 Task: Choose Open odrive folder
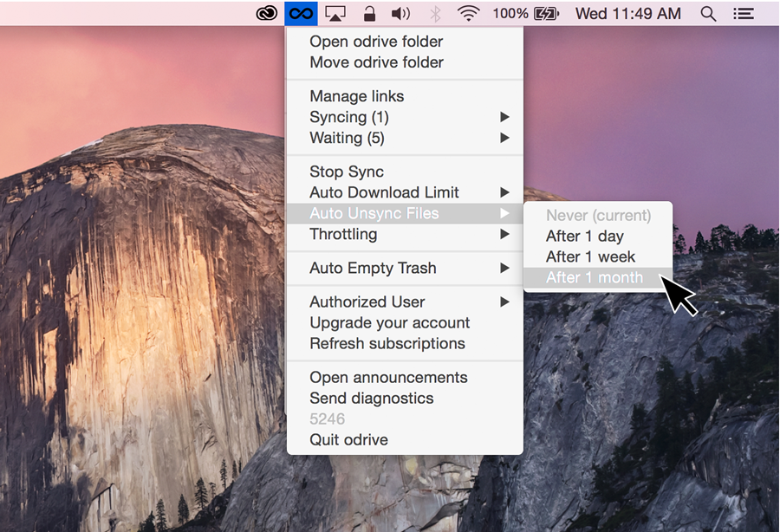coord(405,42)
